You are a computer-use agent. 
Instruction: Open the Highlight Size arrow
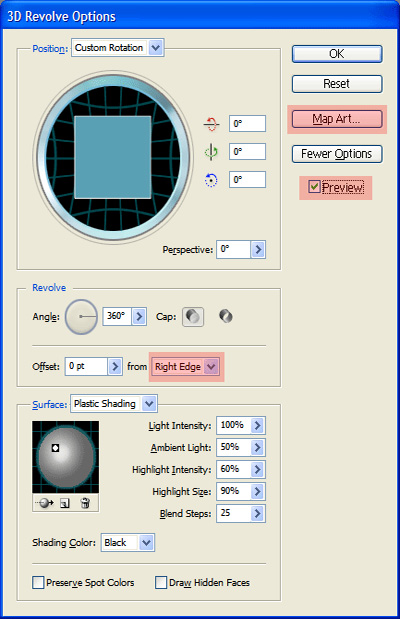click(257, 491)
